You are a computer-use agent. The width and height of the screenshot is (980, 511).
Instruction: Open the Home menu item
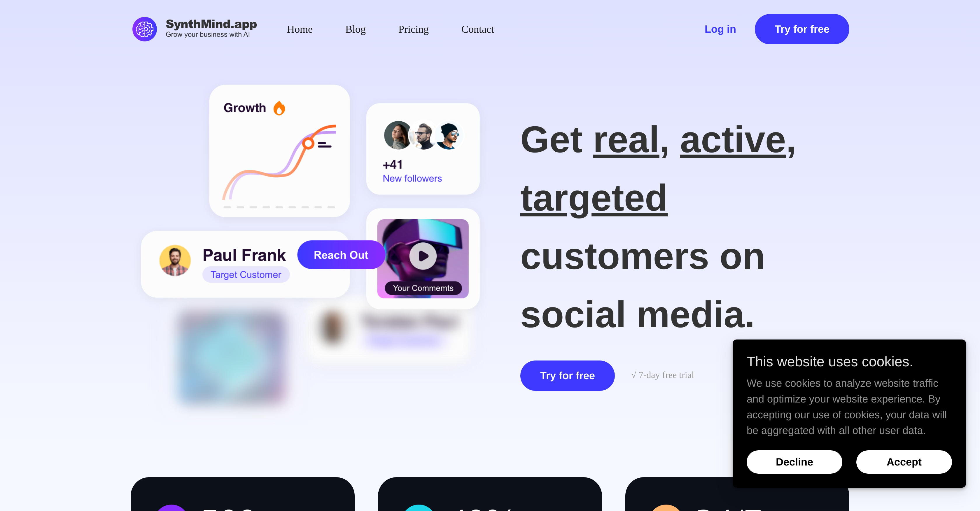coord(300,29)
